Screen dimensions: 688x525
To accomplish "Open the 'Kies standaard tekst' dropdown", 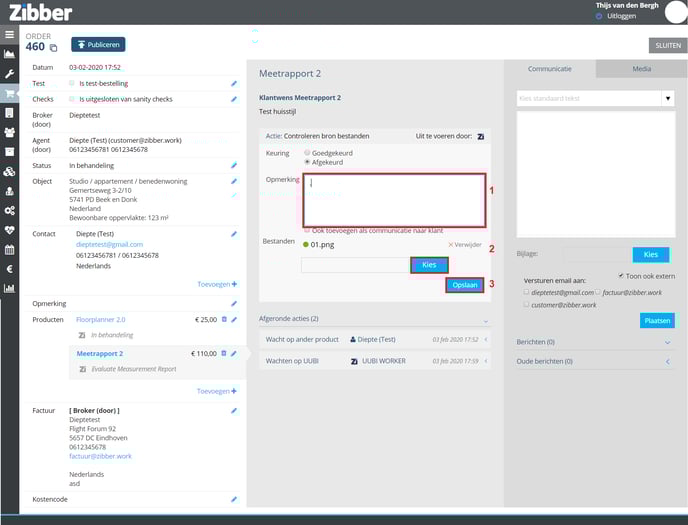I will click(x=667, y=99).
